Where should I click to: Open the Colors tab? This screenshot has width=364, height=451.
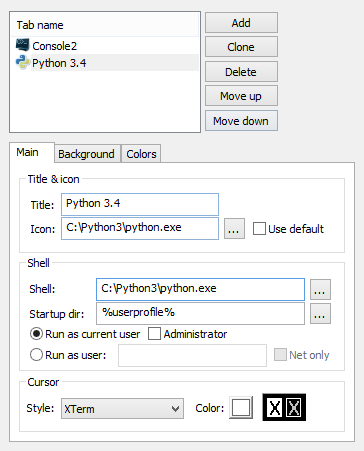pos(141,154)
